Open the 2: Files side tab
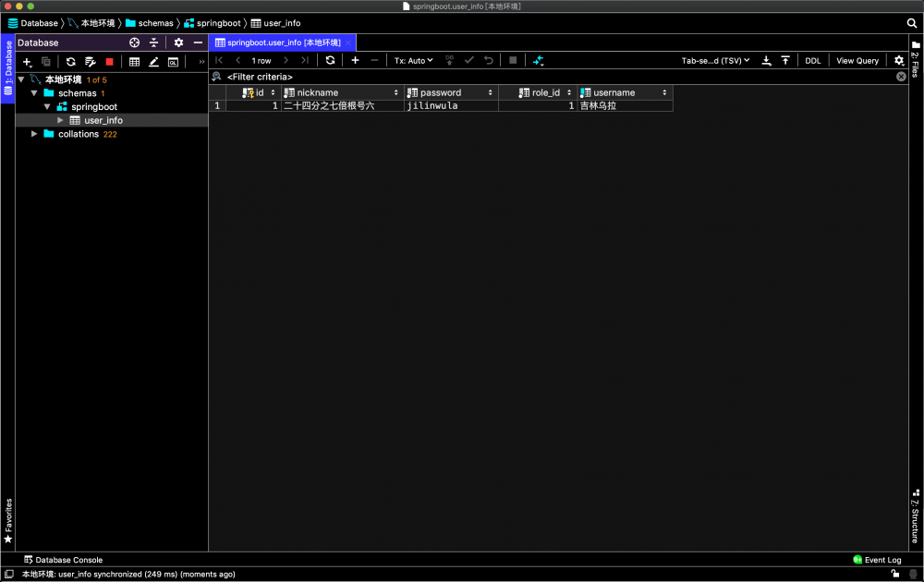This screenshot has width=924, height=582. pos(916,59)
